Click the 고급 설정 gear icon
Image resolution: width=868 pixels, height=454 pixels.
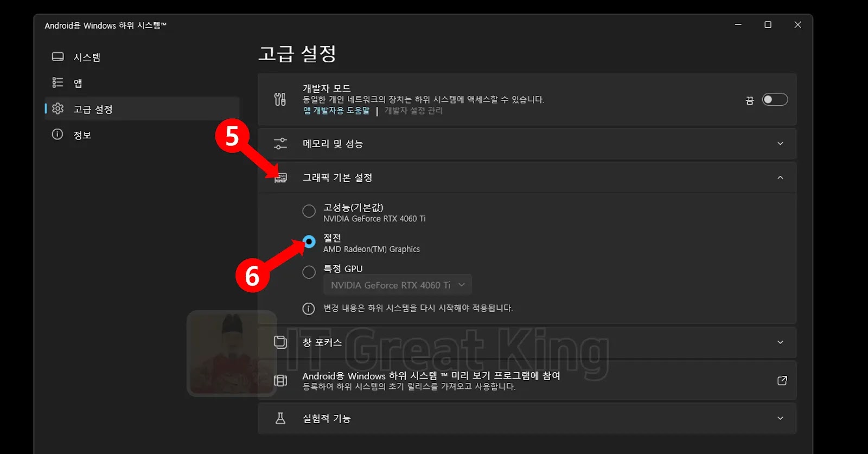coord(58,108)
